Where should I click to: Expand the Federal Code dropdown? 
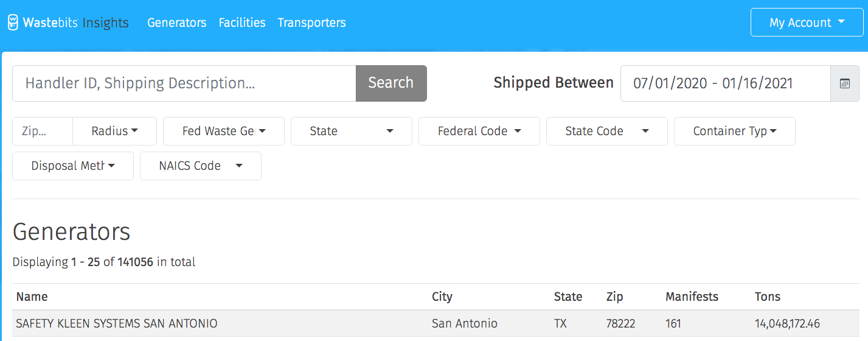[479, 131]
